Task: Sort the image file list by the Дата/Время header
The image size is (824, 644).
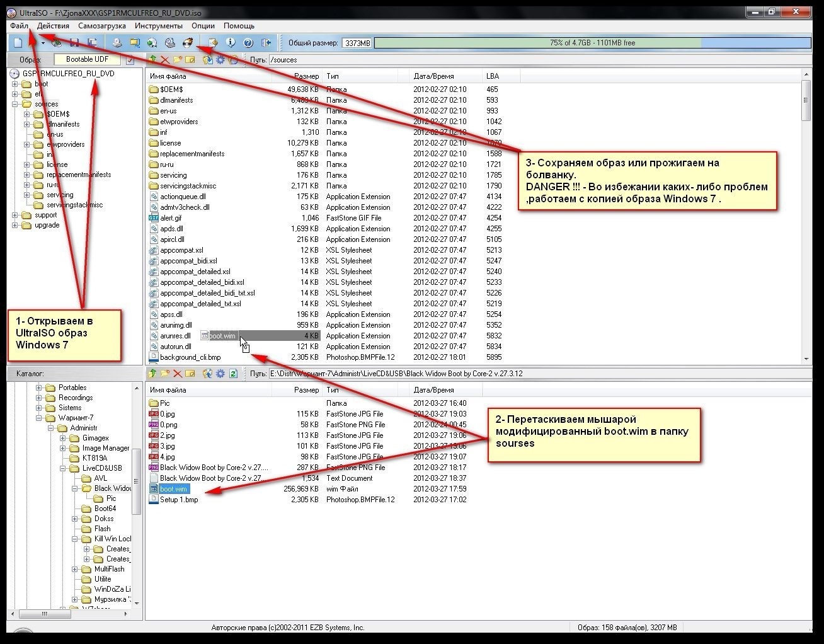Action: tap(446, 76)
